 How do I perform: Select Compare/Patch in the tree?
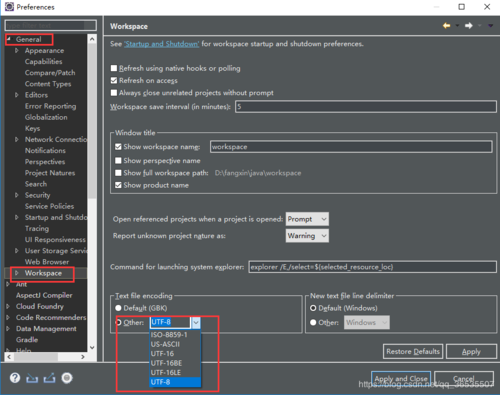tap(50, 73)
